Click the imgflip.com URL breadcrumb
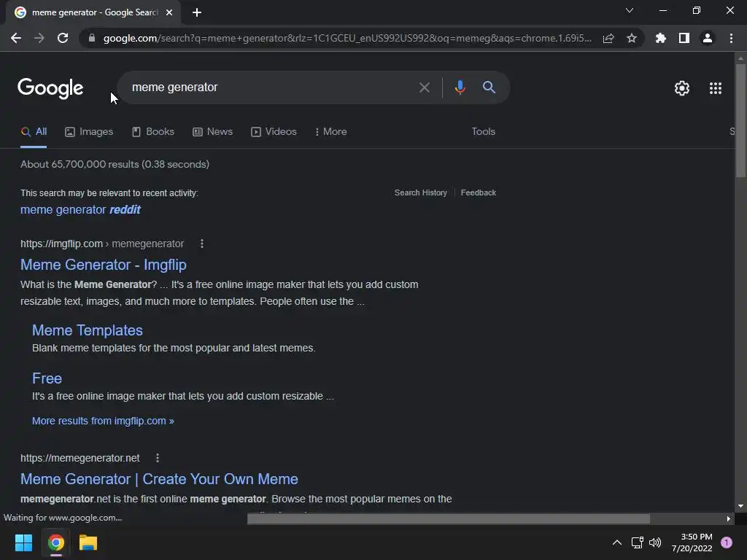747x560 pixels. click(x=102, y=244)
